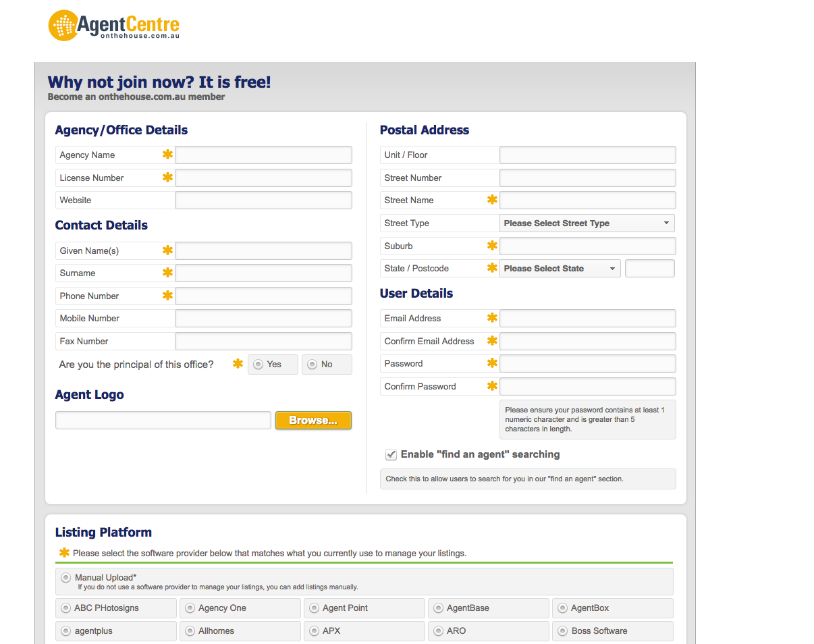The image size is (814, 644).
Task: Click the Agent Logo heading
Action: (90, 396)
